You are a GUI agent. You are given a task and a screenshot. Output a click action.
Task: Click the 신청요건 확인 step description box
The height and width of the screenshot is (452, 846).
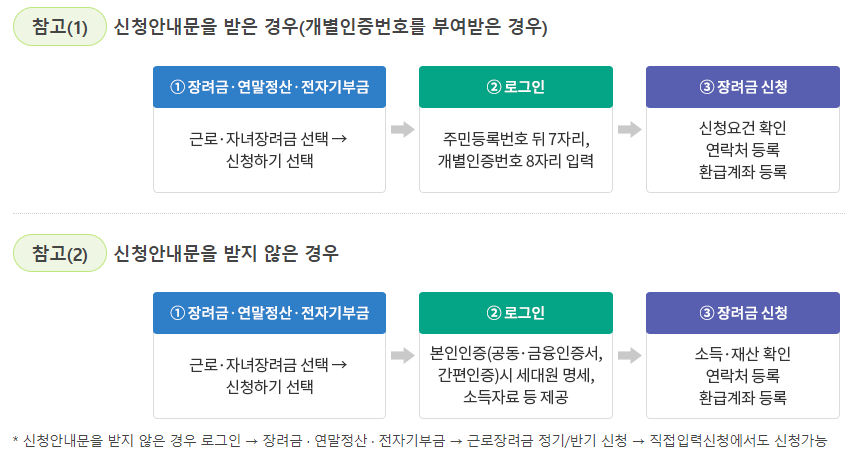(743, 150)
